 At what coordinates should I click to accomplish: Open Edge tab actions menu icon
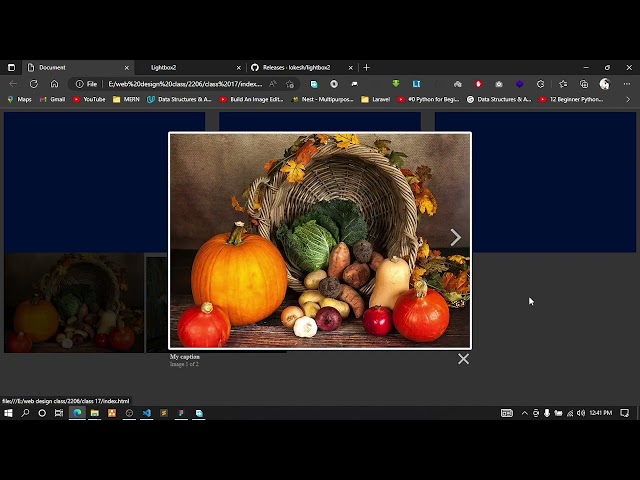click(11, 67)
